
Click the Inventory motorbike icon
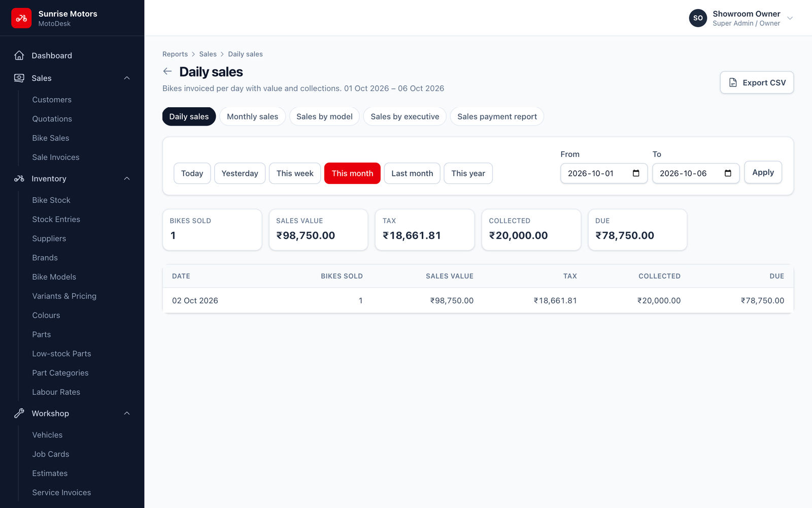(x=19, y=179)
